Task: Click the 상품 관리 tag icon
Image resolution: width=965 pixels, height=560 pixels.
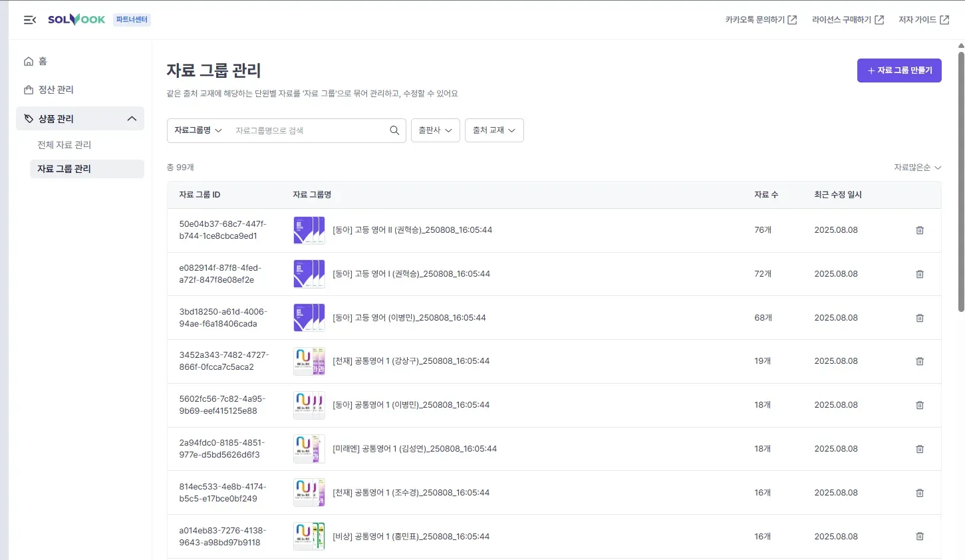Action: [x=29, y=119]
